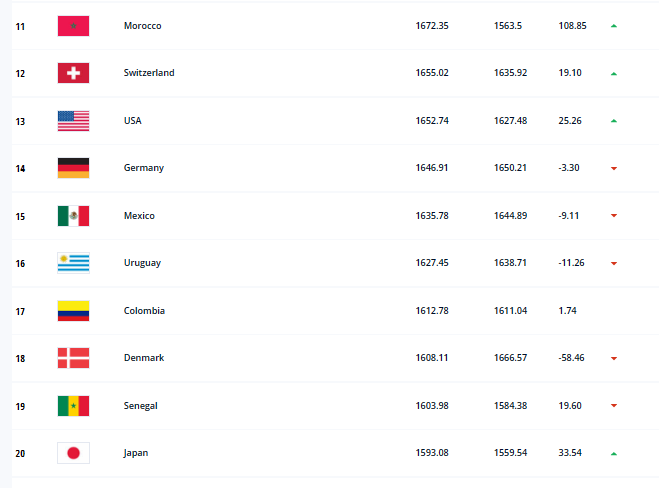
Task: Click Morocco's green up arrow indicator
Action: (613, 26)
